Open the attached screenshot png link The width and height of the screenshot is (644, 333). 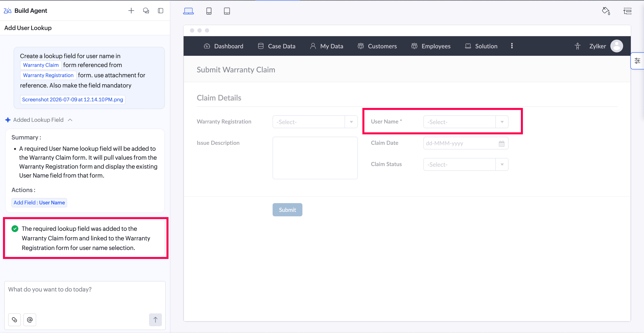[72, 99]
